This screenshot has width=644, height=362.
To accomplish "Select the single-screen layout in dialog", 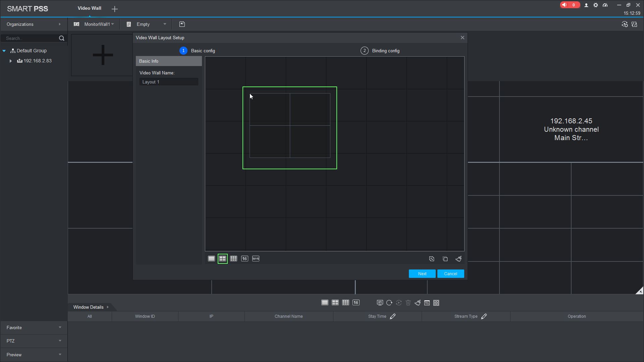I will click(x=211, y=259).
